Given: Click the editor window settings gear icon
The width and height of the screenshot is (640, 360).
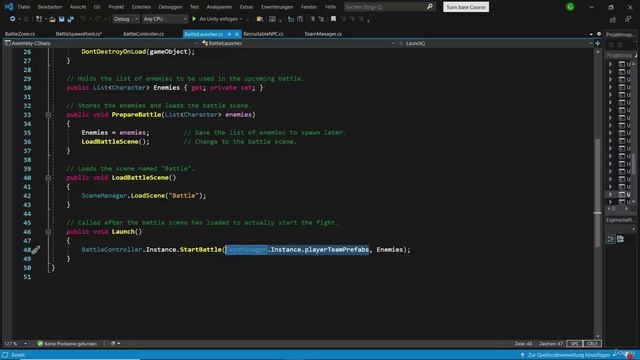Looking at the screenshot, I should (x=599, y=34).
